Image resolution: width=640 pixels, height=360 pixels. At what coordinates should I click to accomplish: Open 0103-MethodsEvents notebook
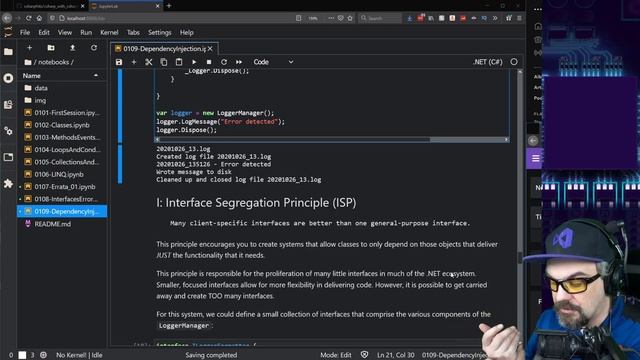point(62,138)
